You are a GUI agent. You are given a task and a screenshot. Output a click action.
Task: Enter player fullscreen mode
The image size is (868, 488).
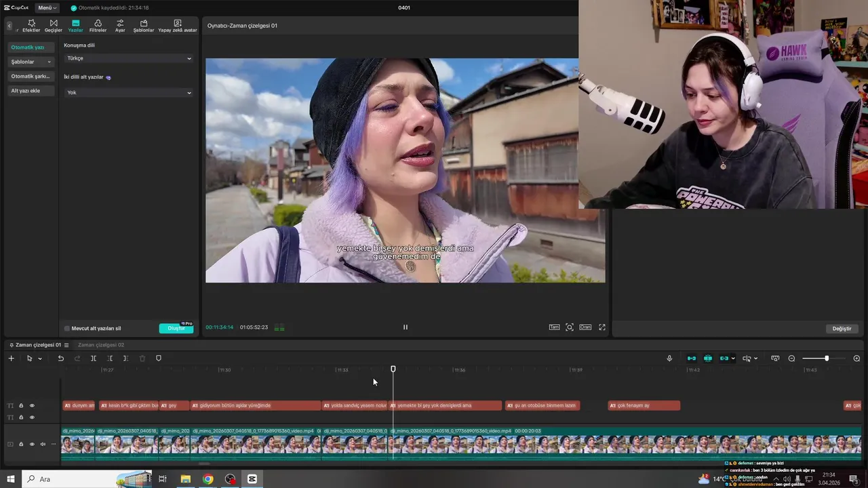coord(601,327)
